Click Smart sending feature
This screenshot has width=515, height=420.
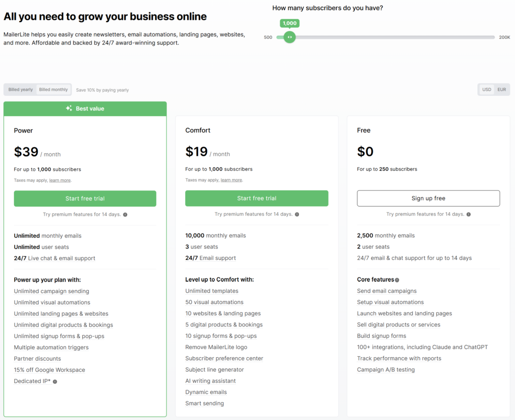[x=205, y=403]
